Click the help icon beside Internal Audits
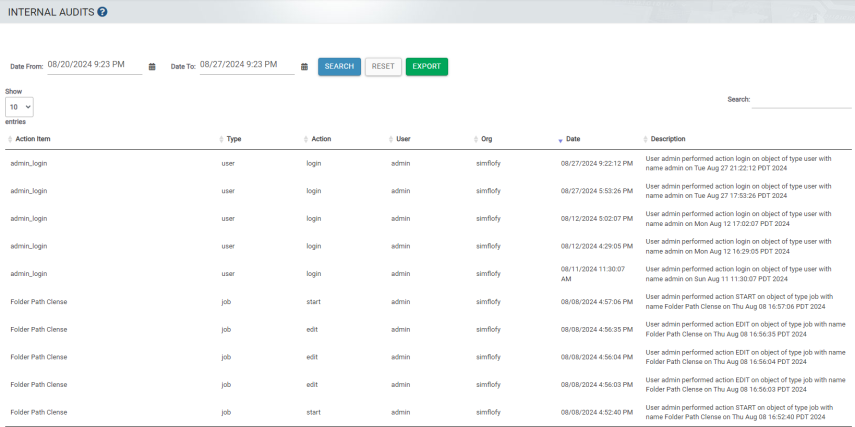 click(103, 12)
